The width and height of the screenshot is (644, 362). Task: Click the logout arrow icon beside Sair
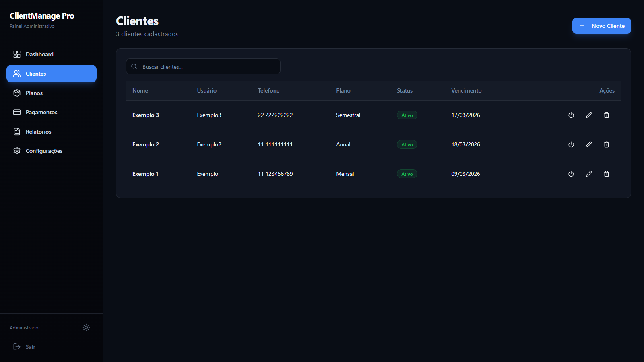pyautogui.click(x=17, y=347)
